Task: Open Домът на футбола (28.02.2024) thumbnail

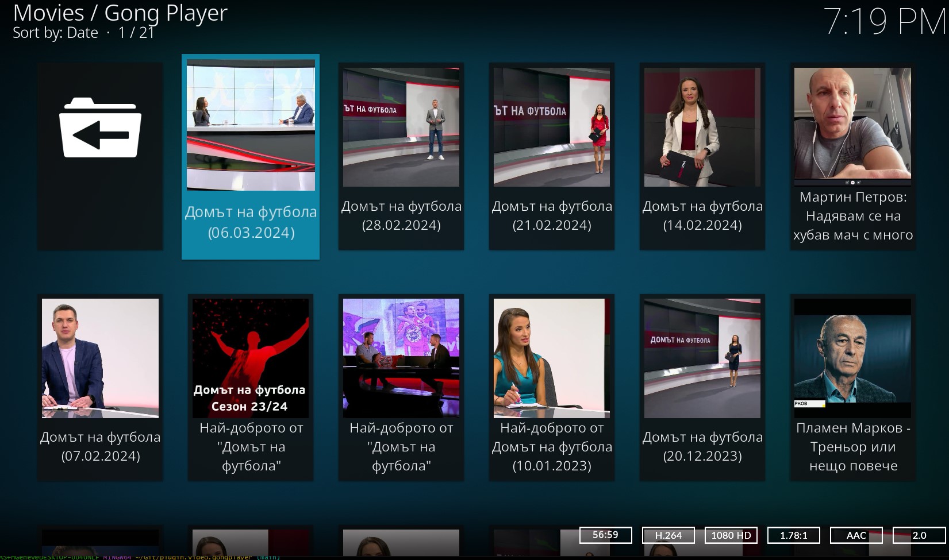Action: click(x=401, y=127)
